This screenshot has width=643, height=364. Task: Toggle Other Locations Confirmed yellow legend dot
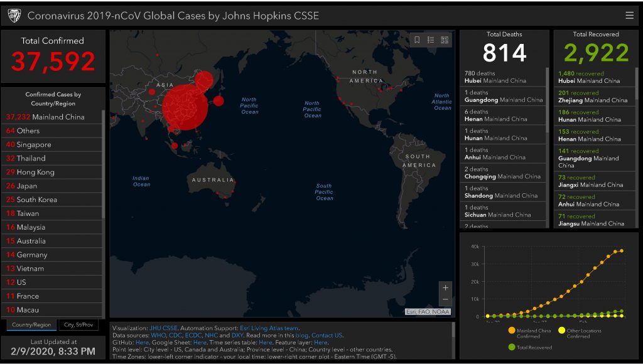[x=561, y=330]
